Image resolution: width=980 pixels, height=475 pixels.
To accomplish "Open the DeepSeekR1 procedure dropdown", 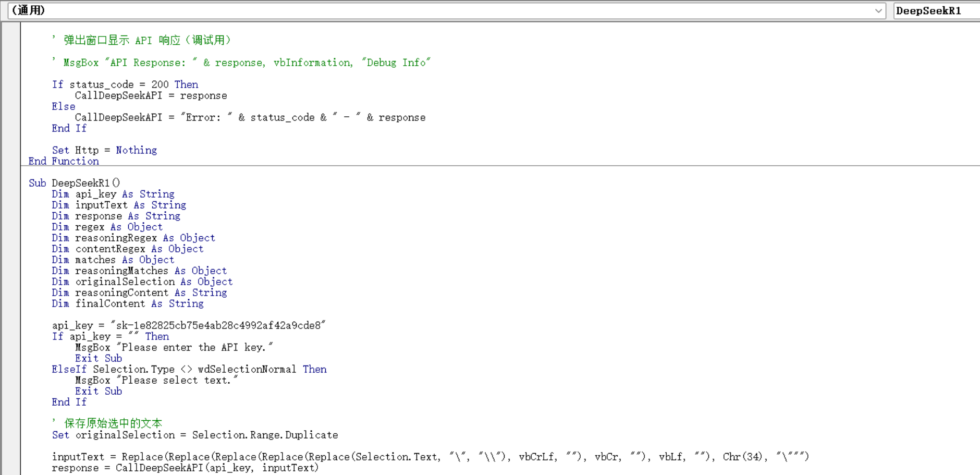I will pyautogui.click(x=937, y=10).
